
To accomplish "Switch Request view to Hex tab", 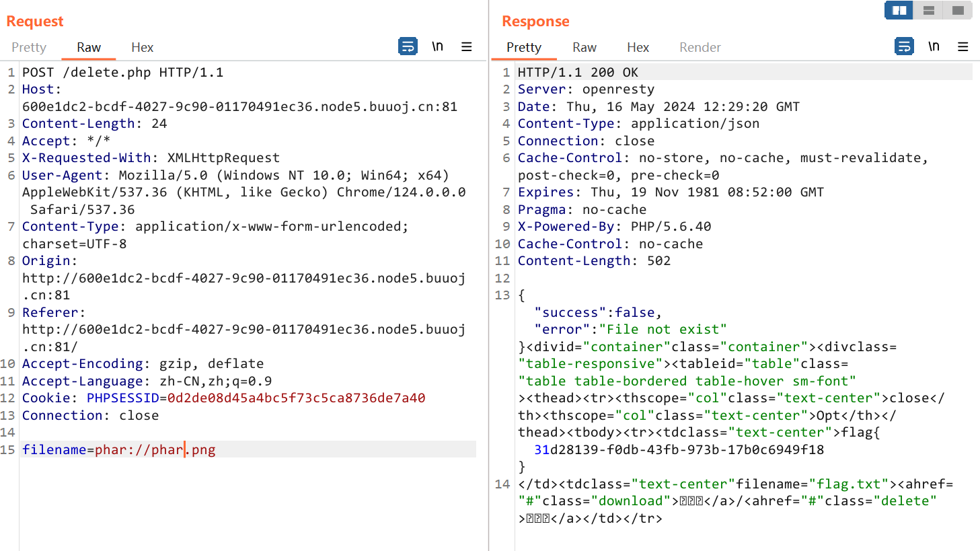I will tap(143, 47).
